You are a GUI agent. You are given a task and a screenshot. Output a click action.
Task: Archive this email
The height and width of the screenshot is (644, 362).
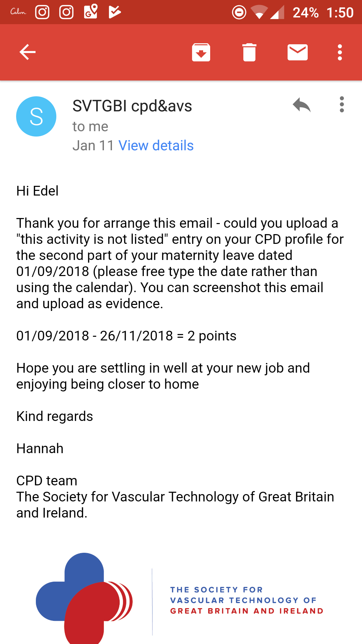(201, 52)
